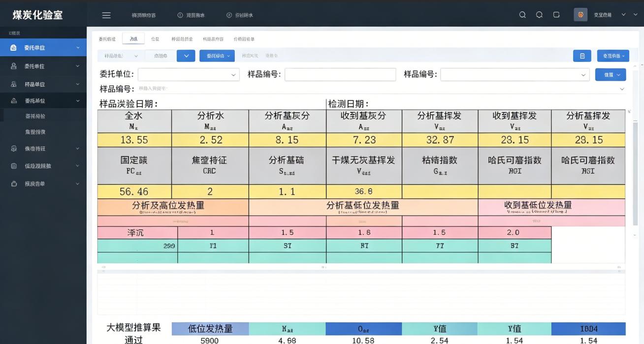The image size is (644, 344).
Task: Click the 低位发热量 result header
Action: click(x=210, y=329)
